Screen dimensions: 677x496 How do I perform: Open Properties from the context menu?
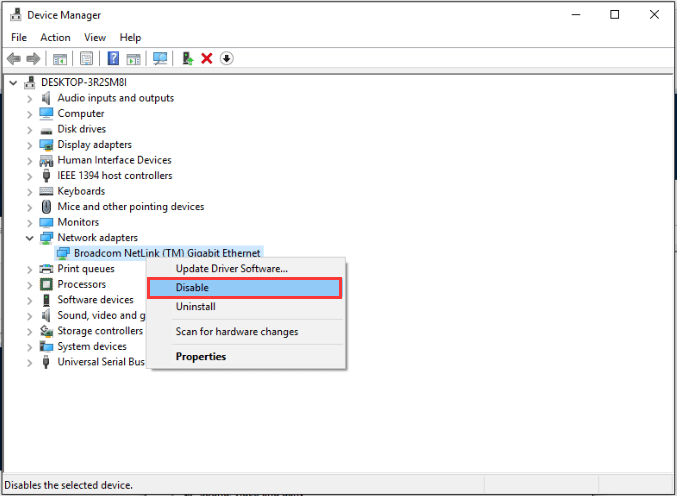tap(201, 356)
